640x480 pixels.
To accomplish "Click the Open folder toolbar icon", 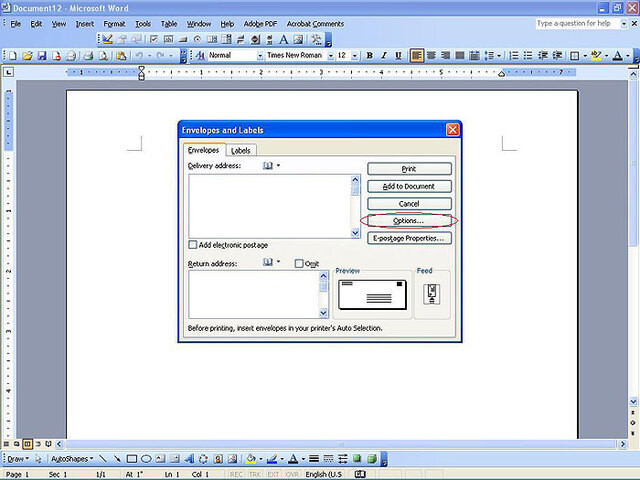I will pos(27,56).
